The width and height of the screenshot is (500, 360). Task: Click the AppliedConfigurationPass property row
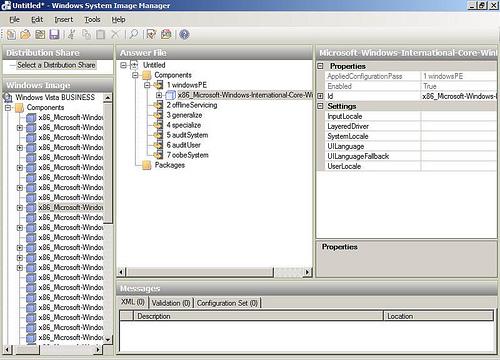point(411,76)
